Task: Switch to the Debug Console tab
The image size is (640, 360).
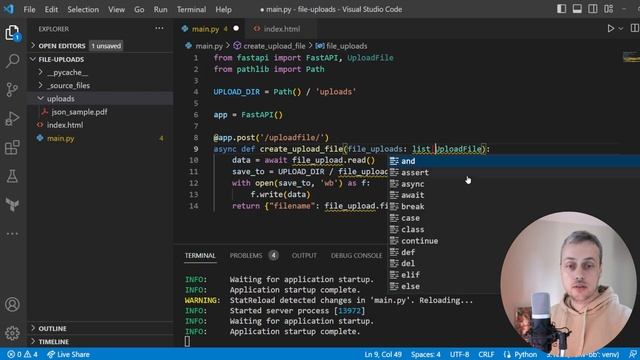Action: tap(356, 256)
